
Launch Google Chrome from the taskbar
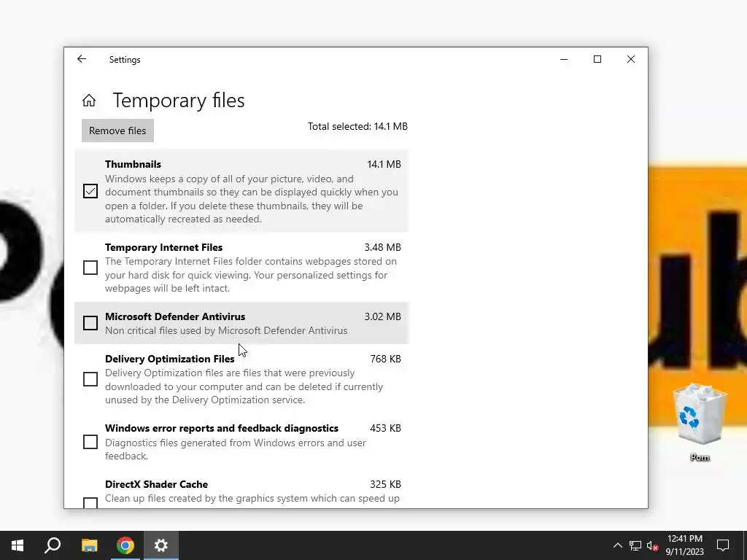[125, 545]
